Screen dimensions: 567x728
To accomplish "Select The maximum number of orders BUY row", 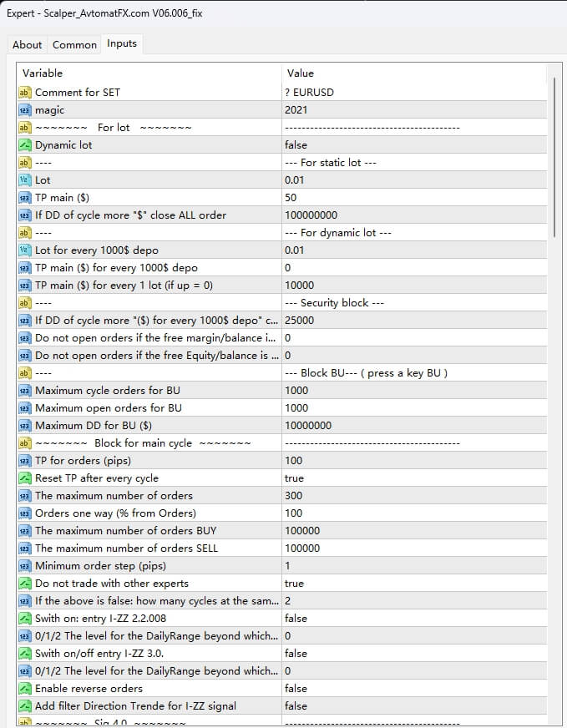I will coord(282,531).
